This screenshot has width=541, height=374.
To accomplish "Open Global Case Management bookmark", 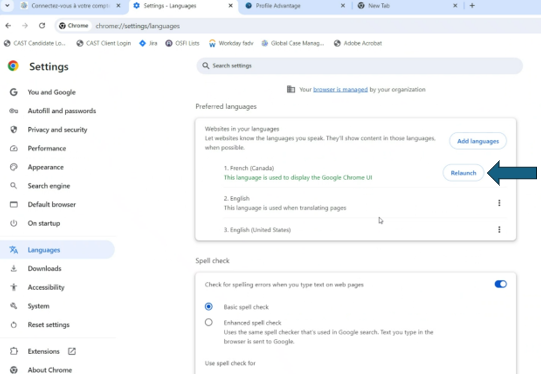I will [293, 43].
